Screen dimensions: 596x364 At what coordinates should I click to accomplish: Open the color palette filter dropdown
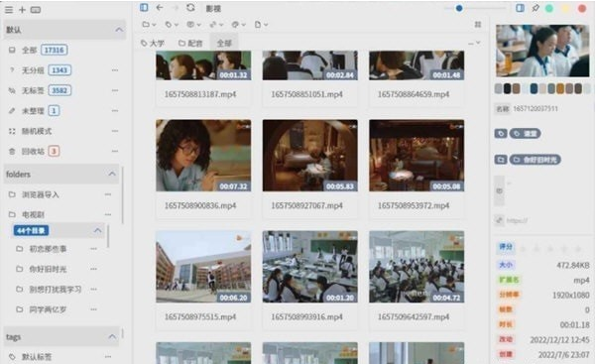(239, 25)
